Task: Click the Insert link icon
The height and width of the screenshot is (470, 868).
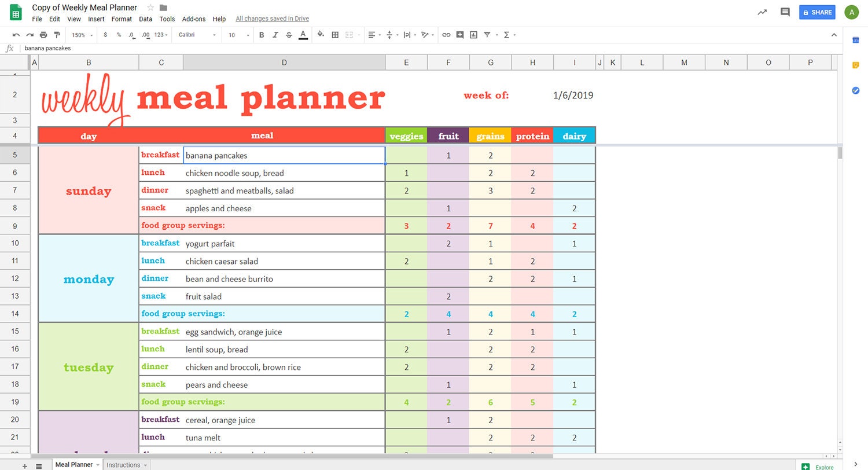Action: (x=446, y=35)
